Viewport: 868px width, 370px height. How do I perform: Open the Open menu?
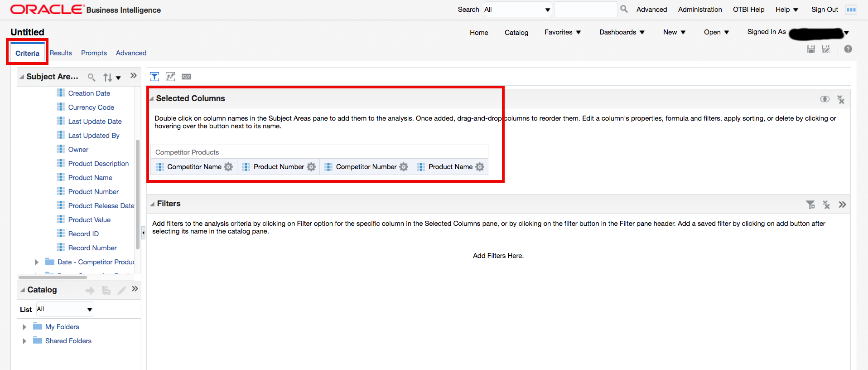tap(716, 32)
